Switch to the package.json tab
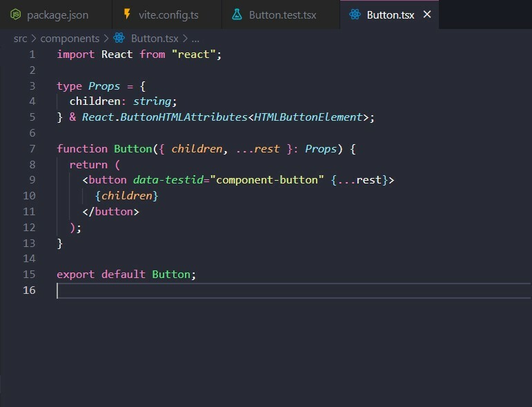 56,14
